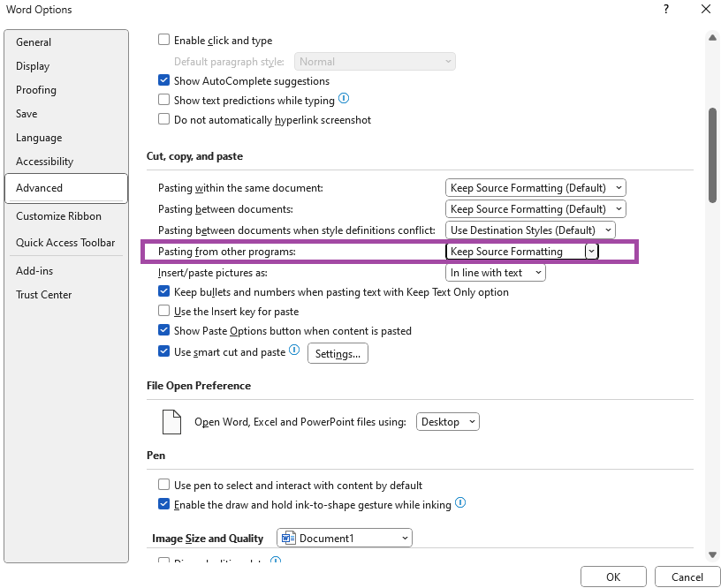Viewport: 721px width, 588px height.
Task: Click the disabled Default paragraph style dropdown
Action: click(x=375, y=62)
